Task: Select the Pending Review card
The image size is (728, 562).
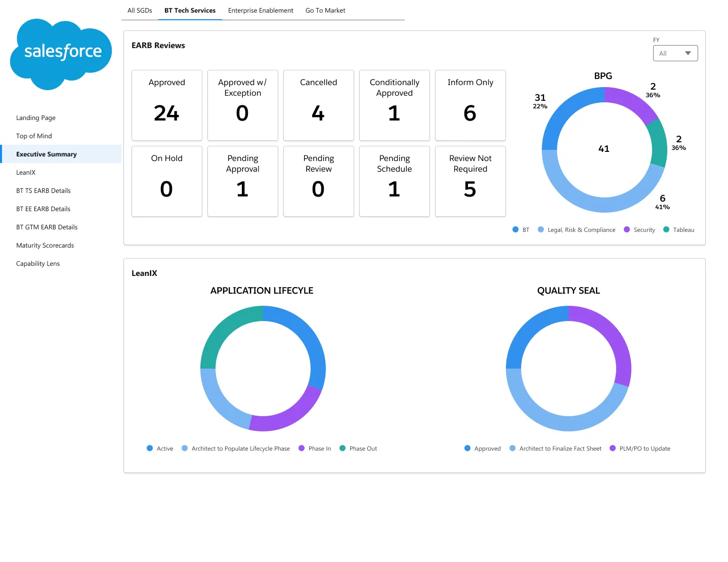Action: [x=319, y=181]
